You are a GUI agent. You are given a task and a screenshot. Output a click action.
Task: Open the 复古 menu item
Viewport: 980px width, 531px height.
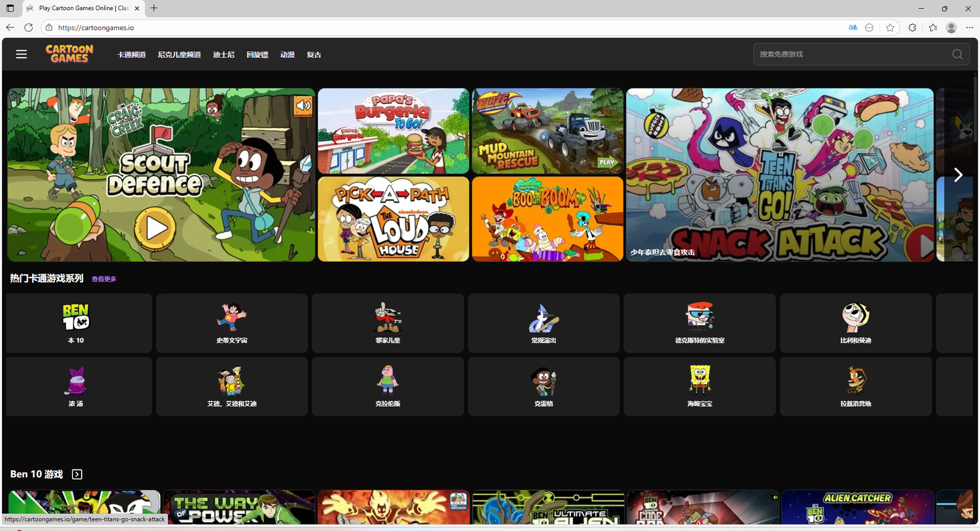(314, 54)
